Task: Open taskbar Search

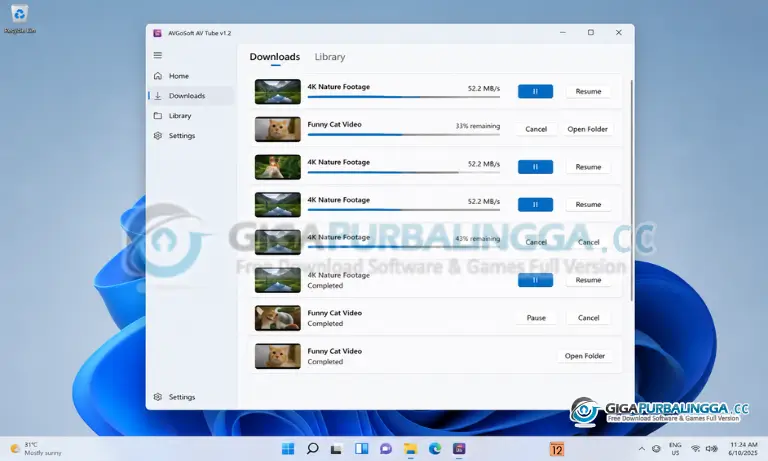Action: point(312,449)
